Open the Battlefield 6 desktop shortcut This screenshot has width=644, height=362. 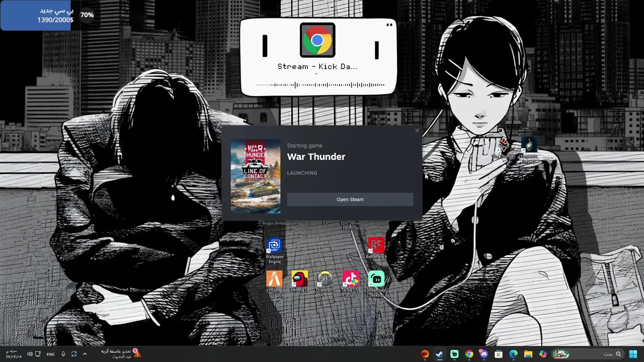pos(376,248)
